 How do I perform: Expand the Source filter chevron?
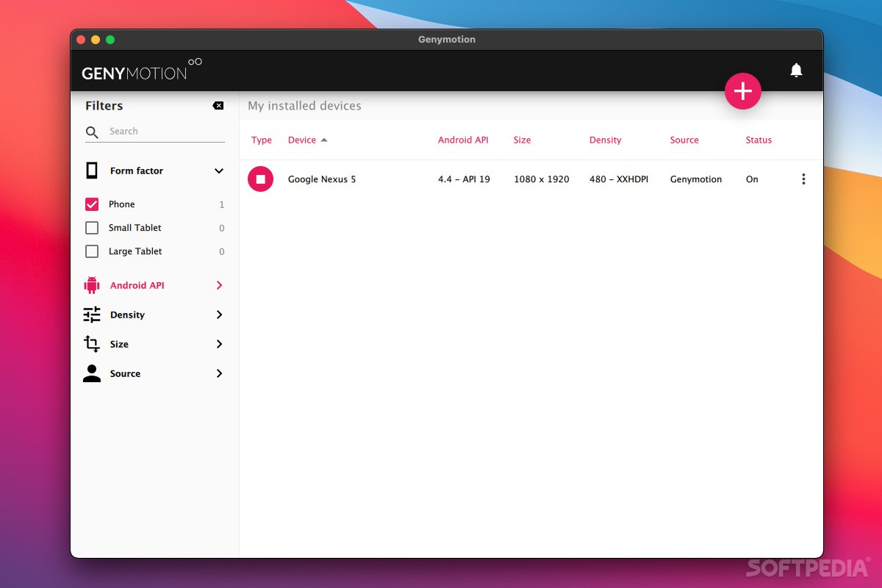(219, 373)
